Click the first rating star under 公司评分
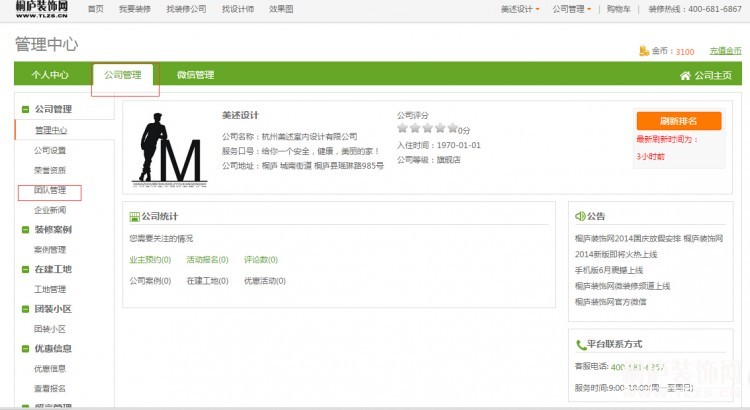Image resolution: width=750 pixels, height=410 pixels. point(403,129)
